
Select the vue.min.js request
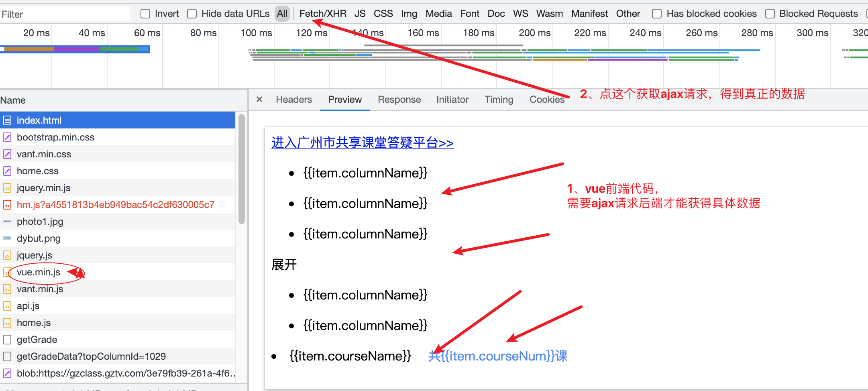(x=118, y=272)
